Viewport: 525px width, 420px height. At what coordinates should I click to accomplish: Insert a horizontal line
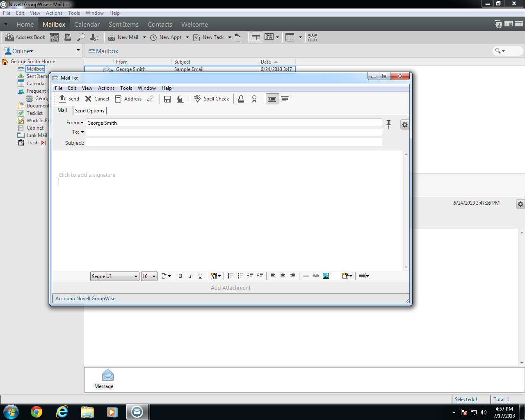tap(306, 276)
